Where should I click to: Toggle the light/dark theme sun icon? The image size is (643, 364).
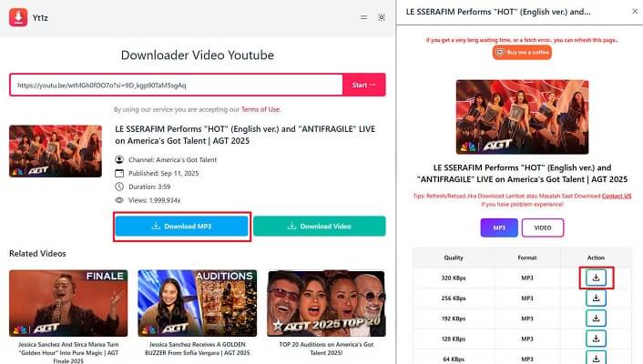pyautogui.click(x=382, y=17)
